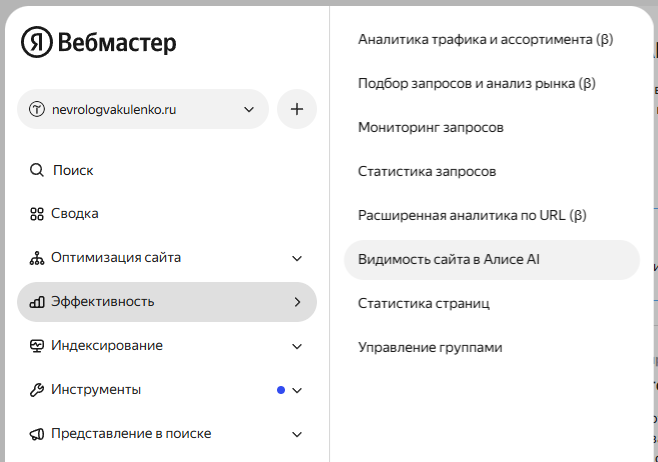Click the chevron in the site selector
Image resolution: width=658 pixels, height=462 pixels.
click(x=249, y=110)
